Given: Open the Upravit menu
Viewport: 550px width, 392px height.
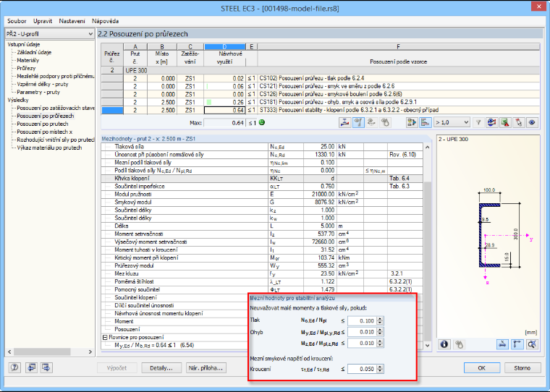Looking at the screenshot, I should pos(43,21).
